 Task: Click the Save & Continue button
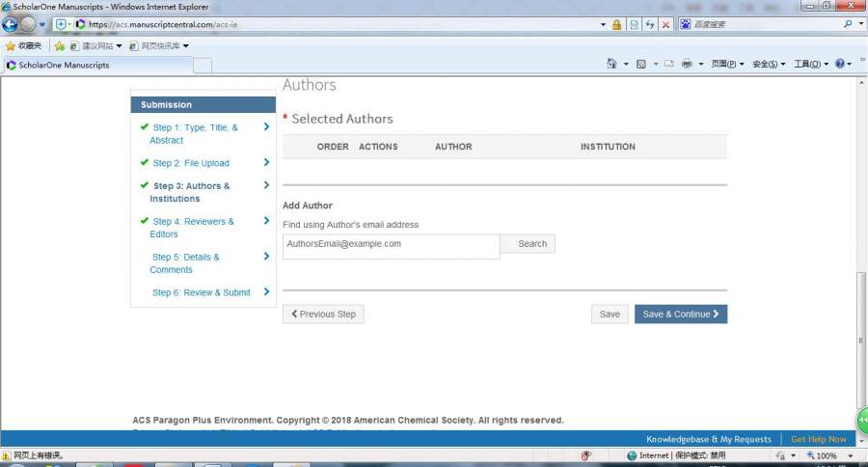[x=681, y=315]
